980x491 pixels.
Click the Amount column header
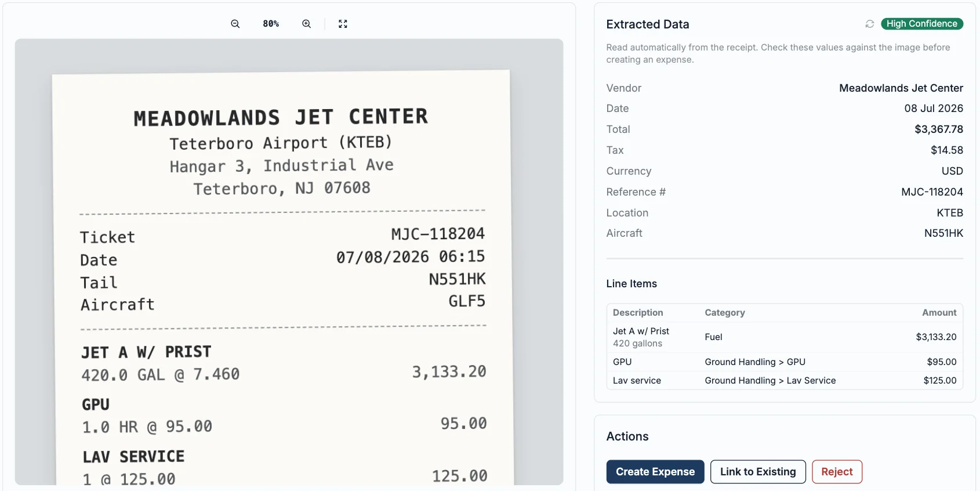pyautogui.click(x=939, y=313)
